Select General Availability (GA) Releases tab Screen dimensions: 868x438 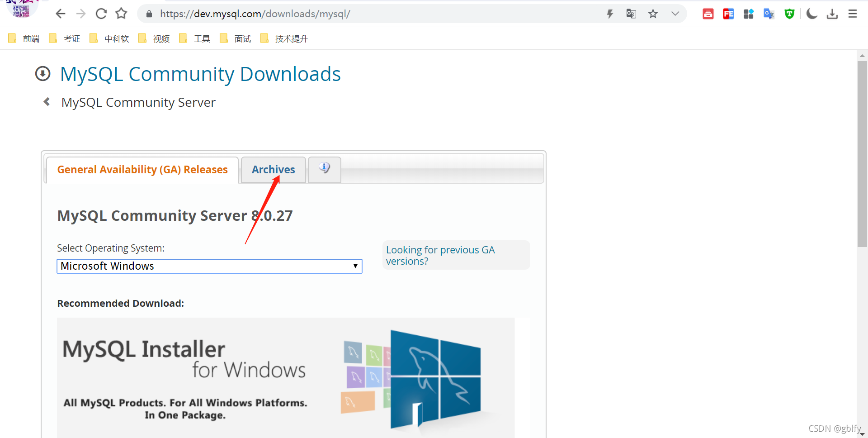[142, 170]
